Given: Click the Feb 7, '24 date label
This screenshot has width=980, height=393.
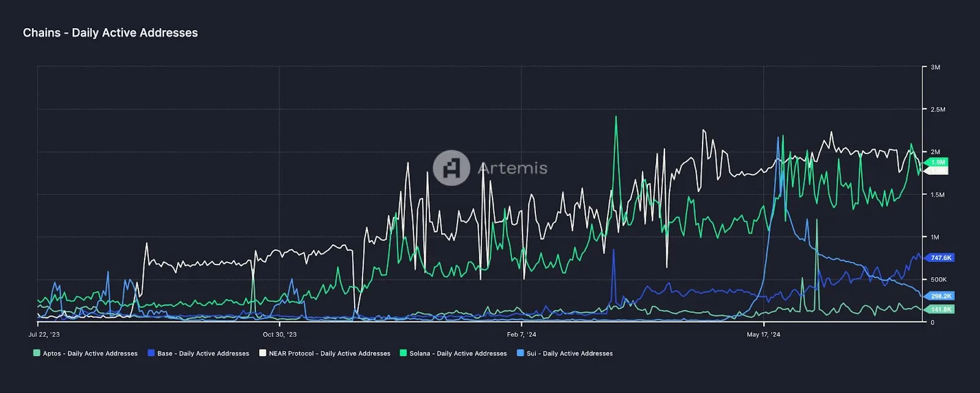Looking at the screenshot, I should click(521, 334).
